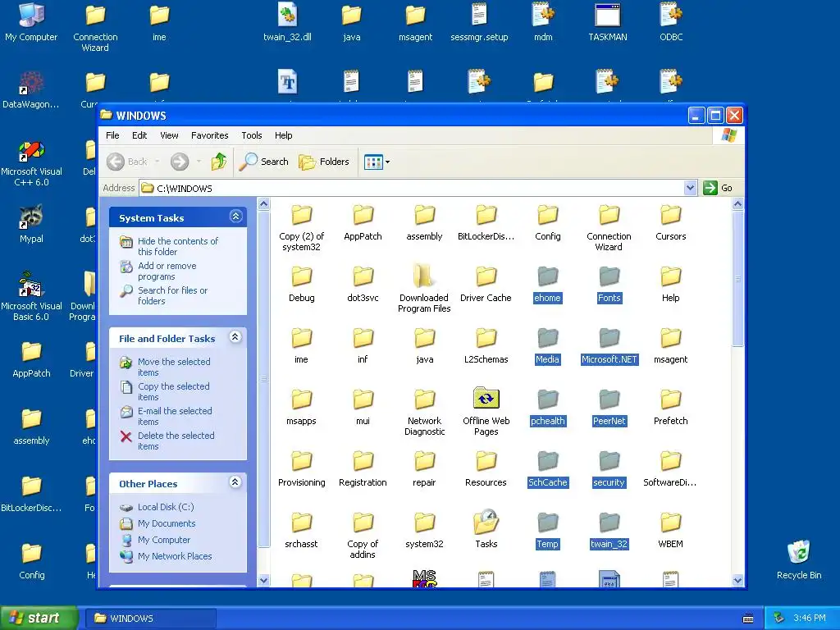Click the WINDOWS taskbar button
840x630 pixels.
point(151,619)
